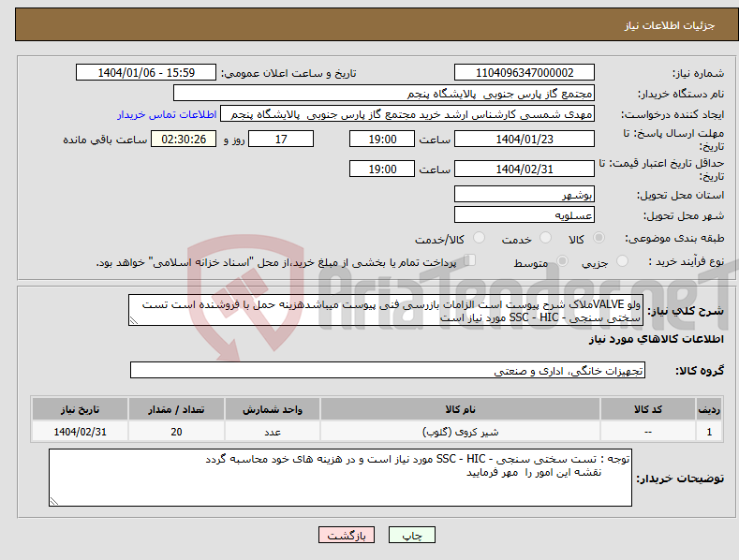Click the announcement date field 1404/01/06 - 15:59
The height and width of the screenshot is (560, 739).
(x=146, y=73)
